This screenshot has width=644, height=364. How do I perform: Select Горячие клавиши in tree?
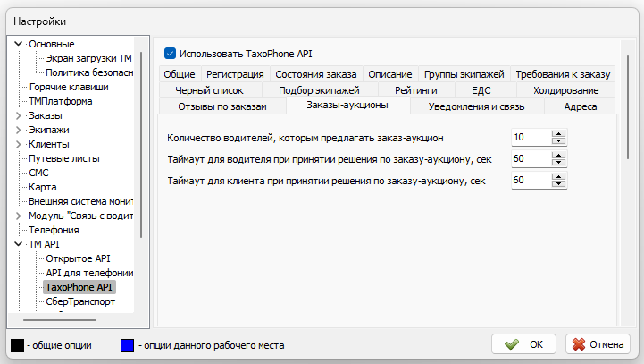[69, 87]
